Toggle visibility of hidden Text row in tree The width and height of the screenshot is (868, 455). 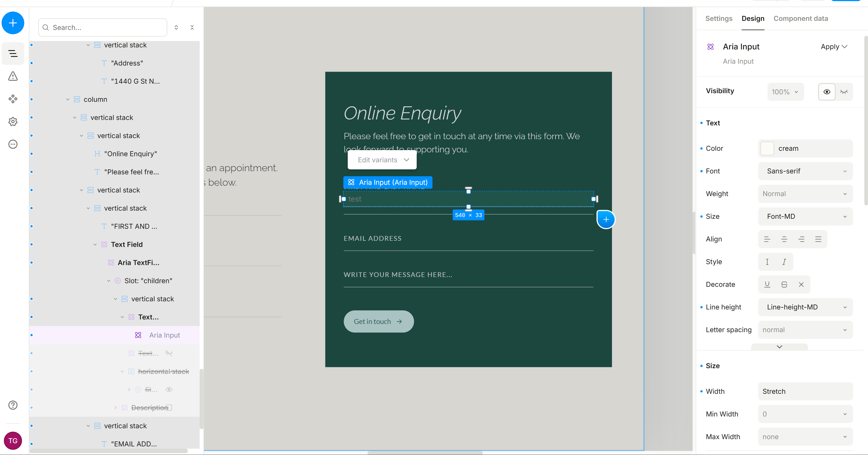click(x=169, y=353)
